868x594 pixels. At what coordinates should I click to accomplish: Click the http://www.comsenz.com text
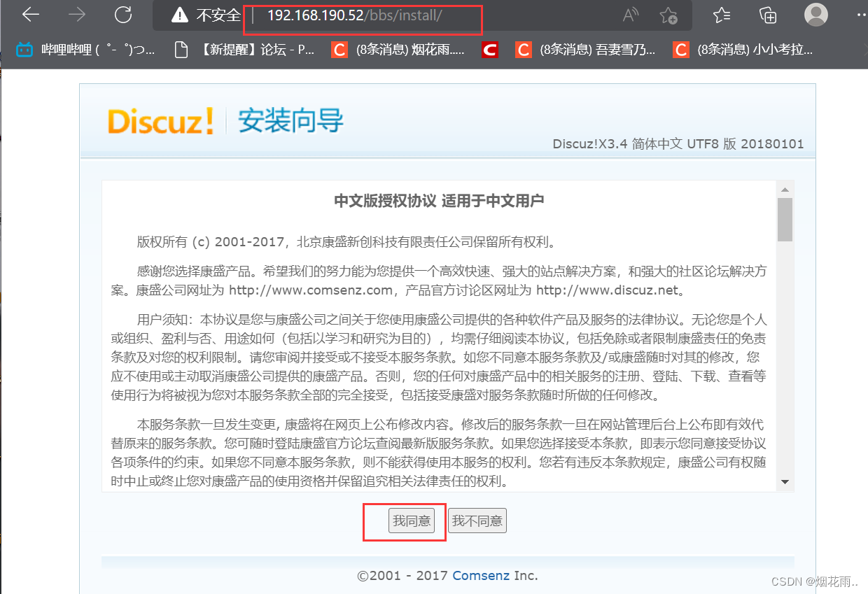(311, 290)
